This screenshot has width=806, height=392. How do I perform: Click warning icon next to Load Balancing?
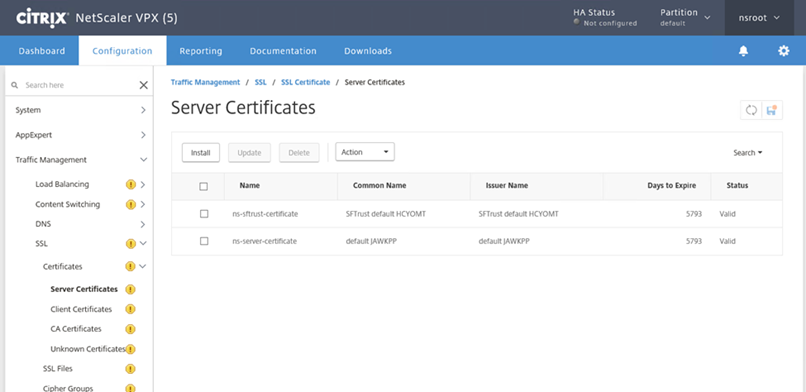click(x=131, y=184)
